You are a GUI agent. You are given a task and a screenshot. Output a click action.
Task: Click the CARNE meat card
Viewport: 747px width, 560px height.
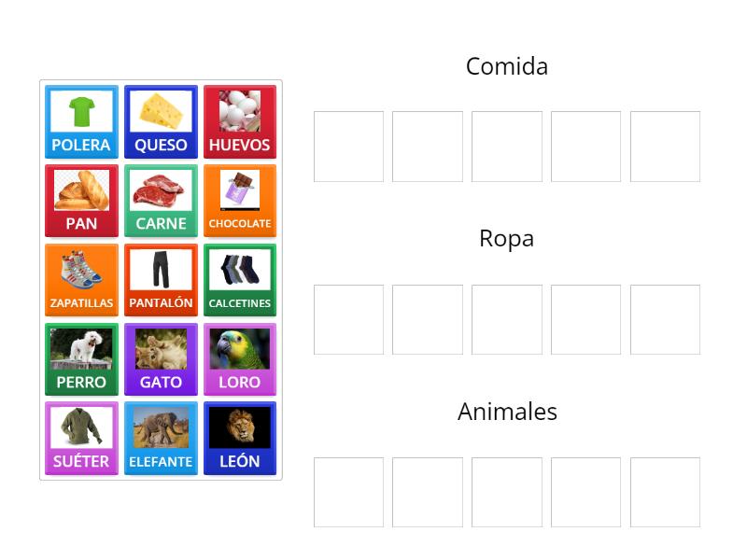coord(161,201)
